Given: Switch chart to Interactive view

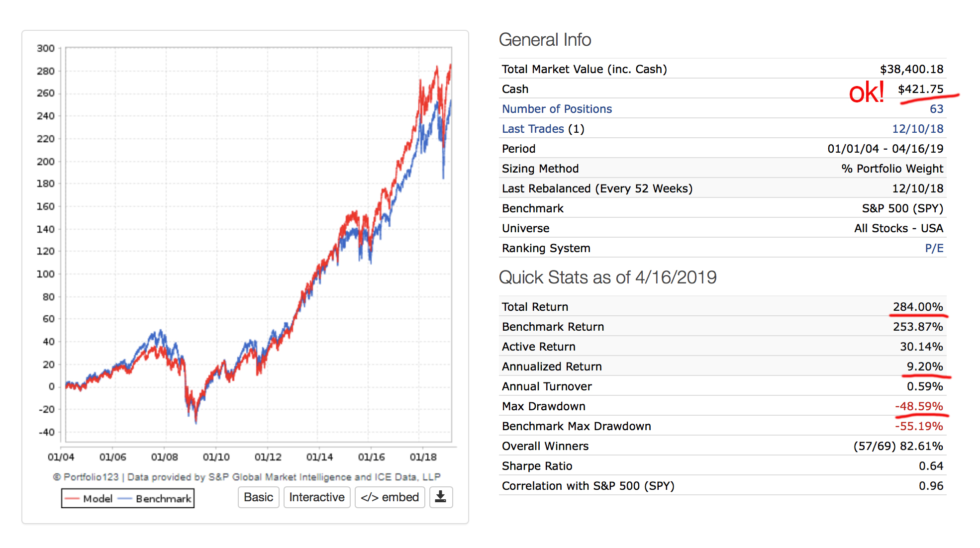Looking at the screenshot, I should coord(317,497).
